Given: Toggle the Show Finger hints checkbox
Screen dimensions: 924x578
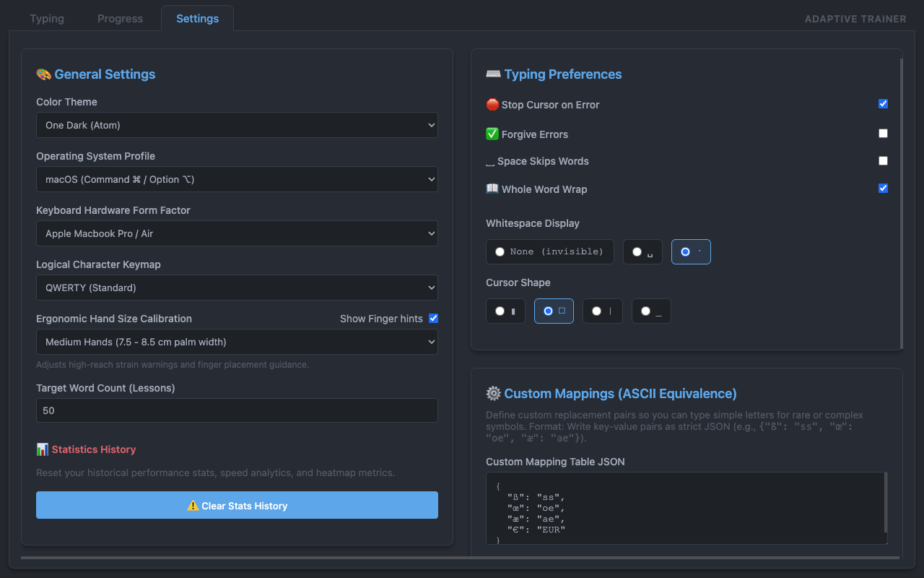Looking at the screenshot, I should 433,319.
